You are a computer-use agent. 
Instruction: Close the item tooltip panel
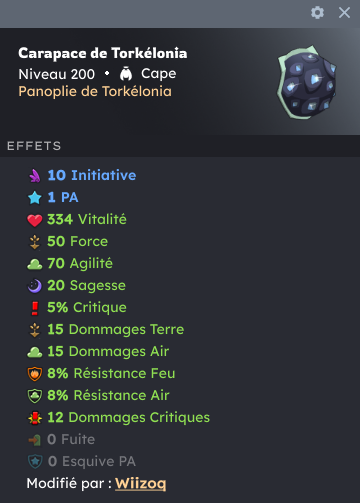(x=344, y=13)
